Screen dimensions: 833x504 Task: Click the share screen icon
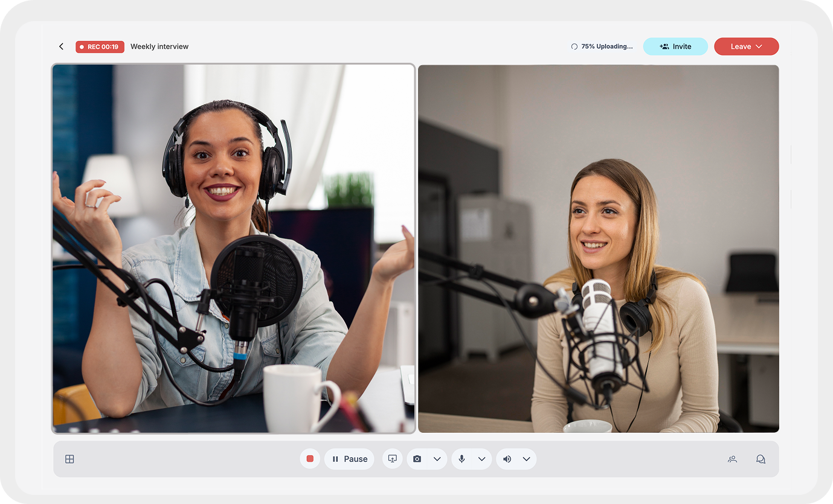[x=392, y=459]
